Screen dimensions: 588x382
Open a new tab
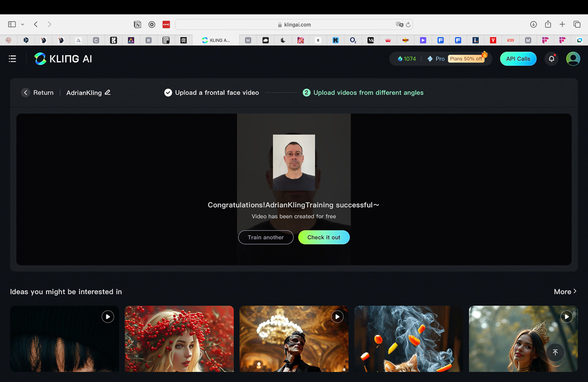point(562,24)
